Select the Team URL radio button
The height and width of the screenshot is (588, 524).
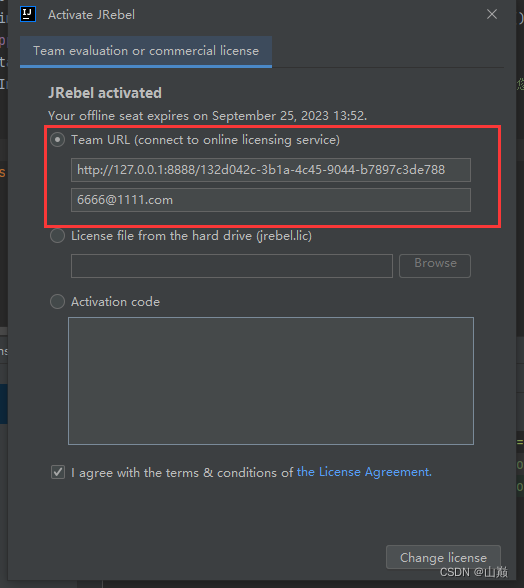coord(57,140)
